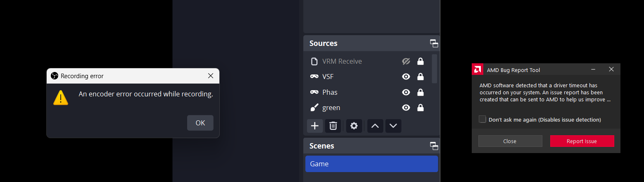Viewport: 644px width, 182px height.
Task: Show the hidden VRM Receive source
Action: tap(406, 61)
